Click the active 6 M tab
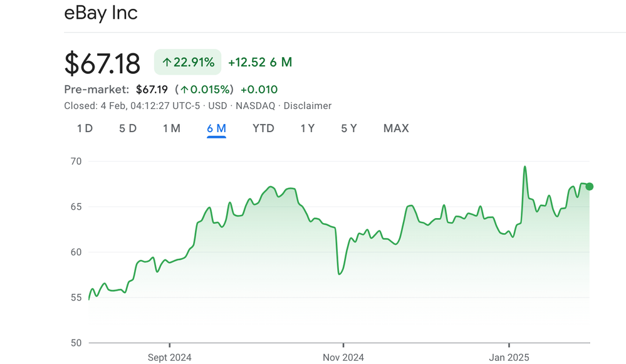This screenshot has height=364, width=626. click(x=216, y=128)
